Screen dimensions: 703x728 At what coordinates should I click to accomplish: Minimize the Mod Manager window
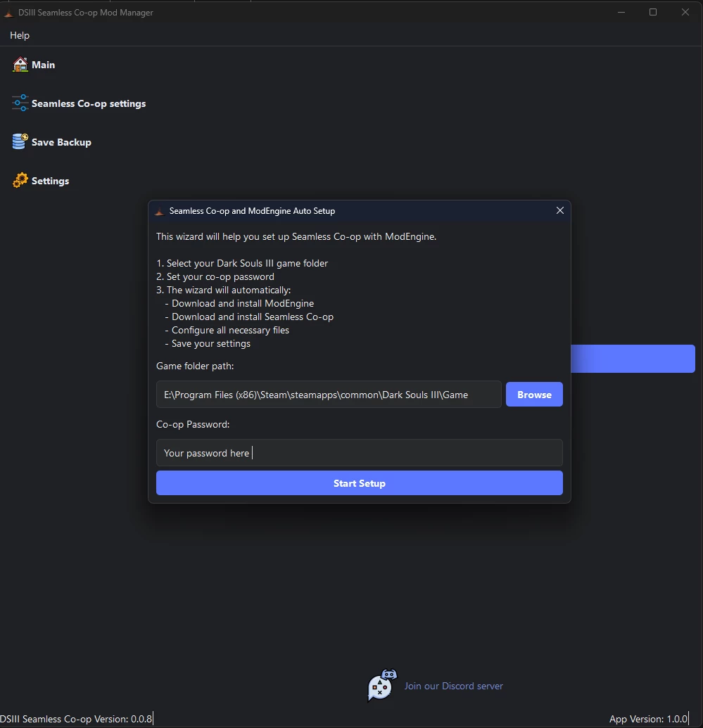tap(621, 12)
